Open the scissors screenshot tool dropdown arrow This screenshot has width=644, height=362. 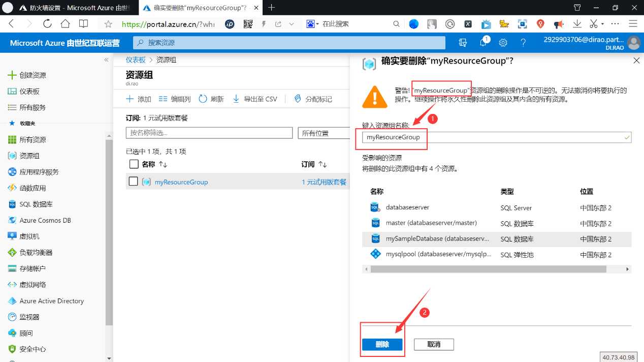(602, 24)
